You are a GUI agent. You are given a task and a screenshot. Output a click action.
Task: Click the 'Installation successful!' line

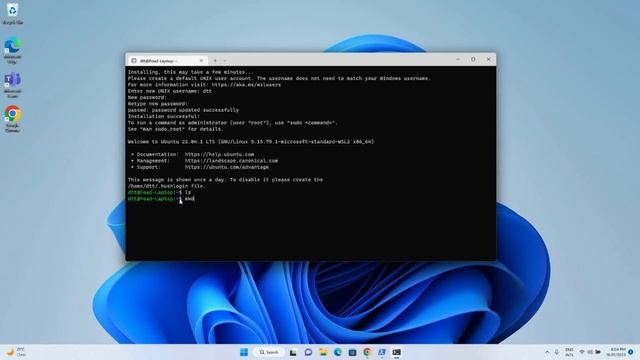(x=164, y=116)
